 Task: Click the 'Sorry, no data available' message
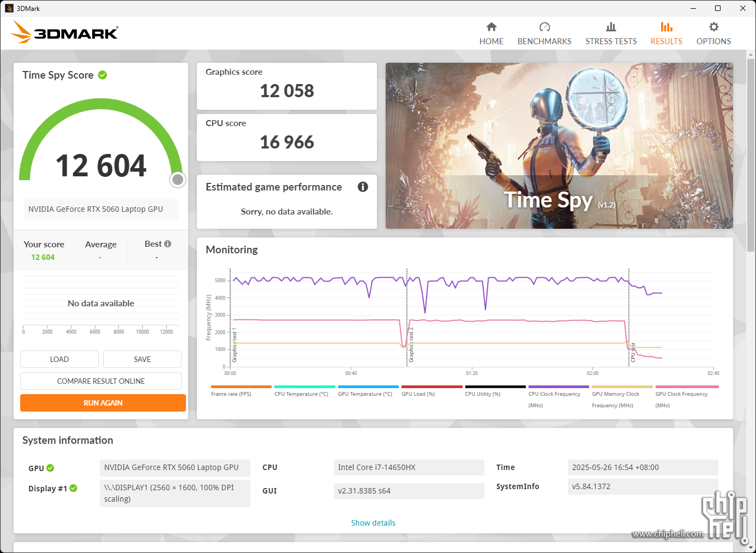287,212
